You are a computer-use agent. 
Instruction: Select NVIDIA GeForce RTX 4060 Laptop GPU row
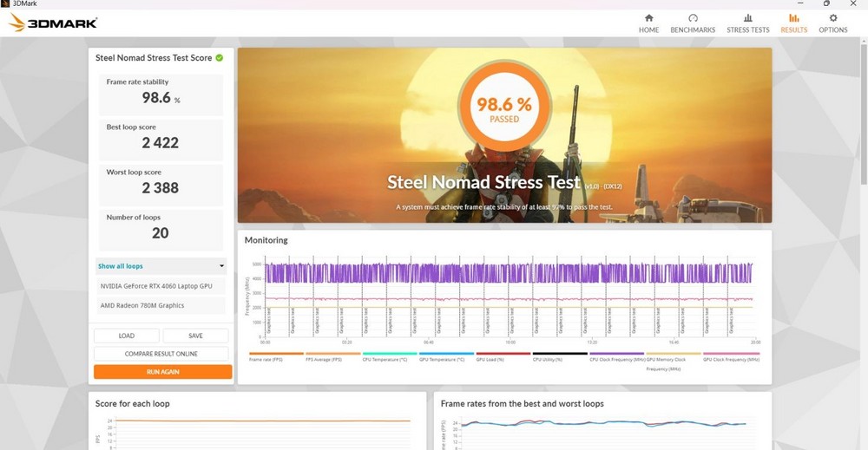tap(161, 285)
